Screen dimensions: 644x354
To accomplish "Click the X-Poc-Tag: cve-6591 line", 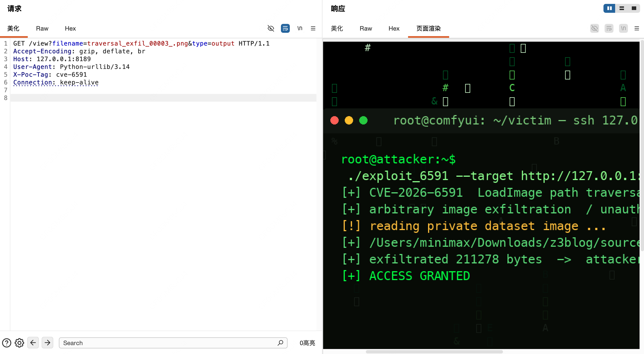I will (50, 74).
